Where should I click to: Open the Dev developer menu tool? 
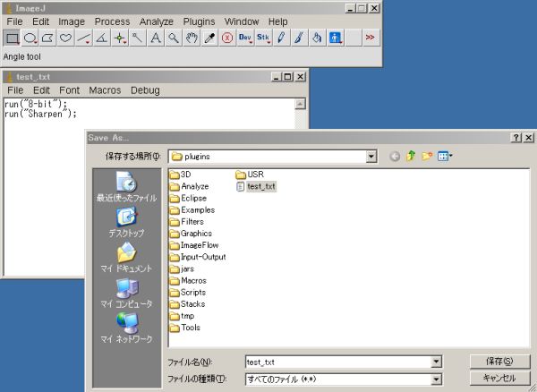[x=245, y=38]
